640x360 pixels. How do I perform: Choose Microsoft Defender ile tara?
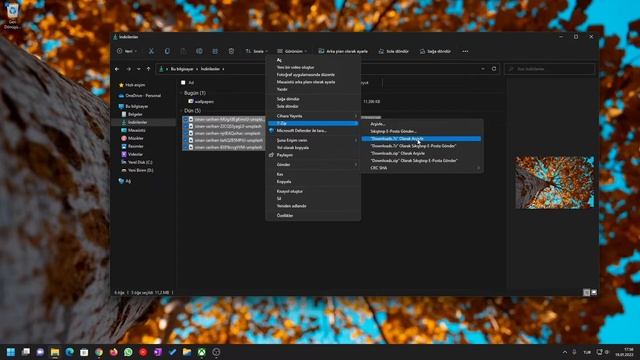(313, 131)
